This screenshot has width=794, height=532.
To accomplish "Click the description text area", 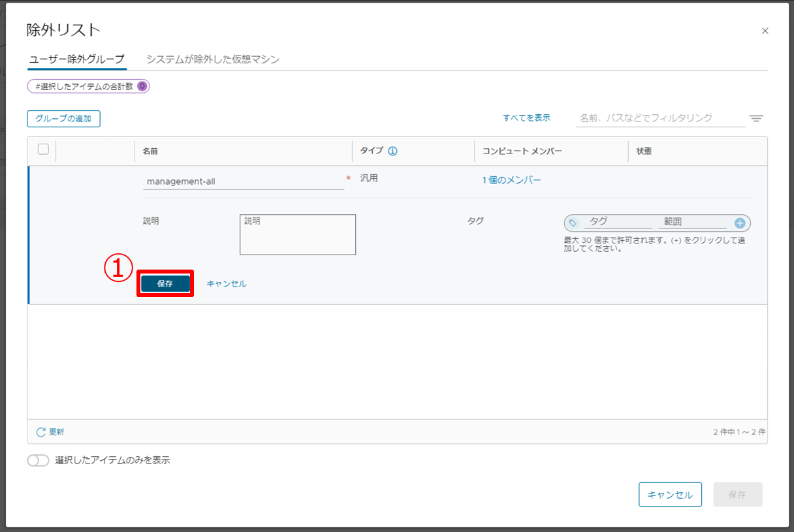I will click(x=297, y=234).
